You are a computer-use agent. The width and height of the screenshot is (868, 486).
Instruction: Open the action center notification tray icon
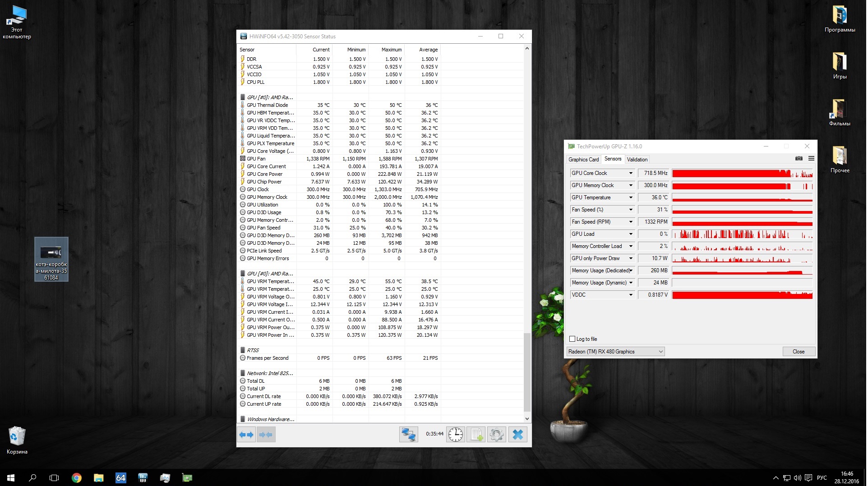click(x=809, y=478)
